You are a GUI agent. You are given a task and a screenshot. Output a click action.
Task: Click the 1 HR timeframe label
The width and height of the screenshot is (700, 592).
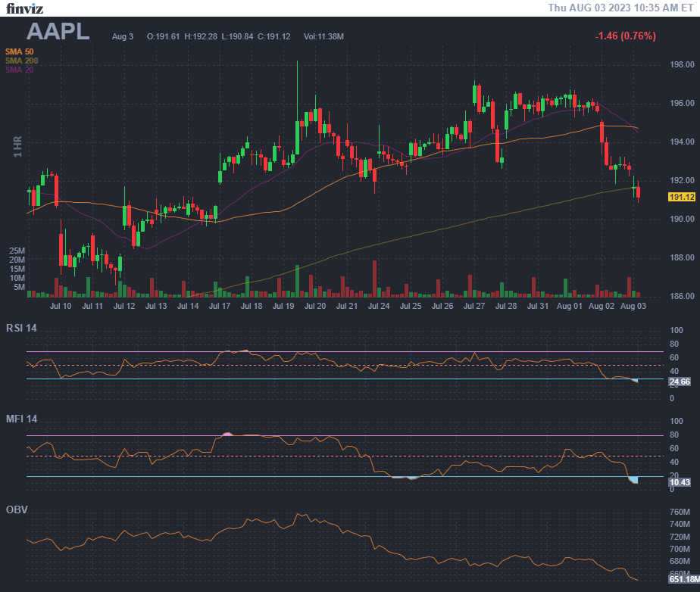pos(17,146)
